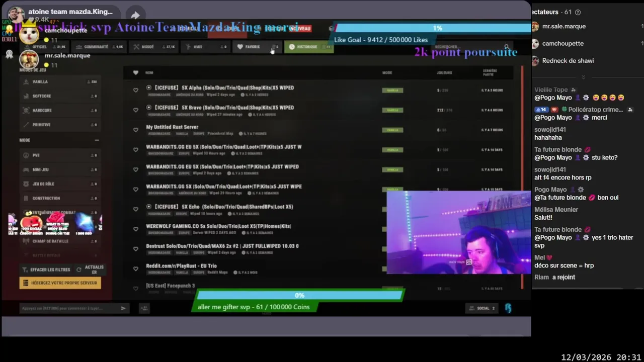Viewport: 644px width, 362px height.
Task: Open the Moddé servers tab
Action: (x=154, y=47)
